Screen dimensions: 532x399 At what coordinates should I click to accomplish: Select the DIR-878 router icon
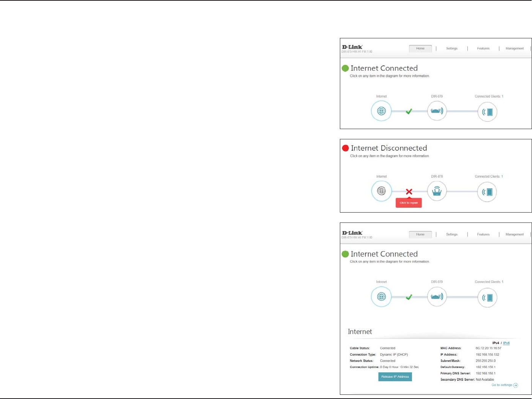pos(437,191)
